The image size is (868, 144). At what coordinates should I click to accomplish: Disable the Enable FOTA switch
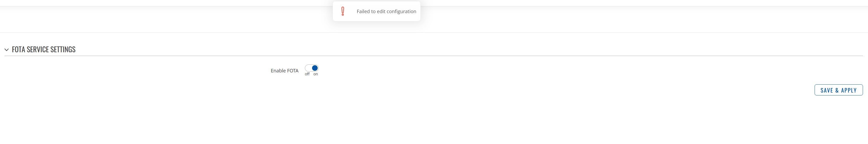pyautogui.click(x=311, y=68)
